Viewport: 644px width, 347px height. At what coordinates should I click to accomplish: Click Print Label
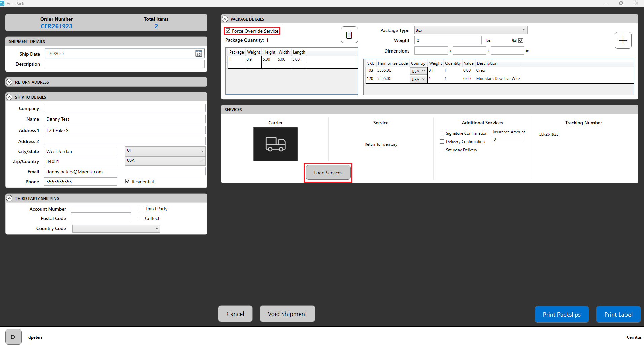(618, 314)
